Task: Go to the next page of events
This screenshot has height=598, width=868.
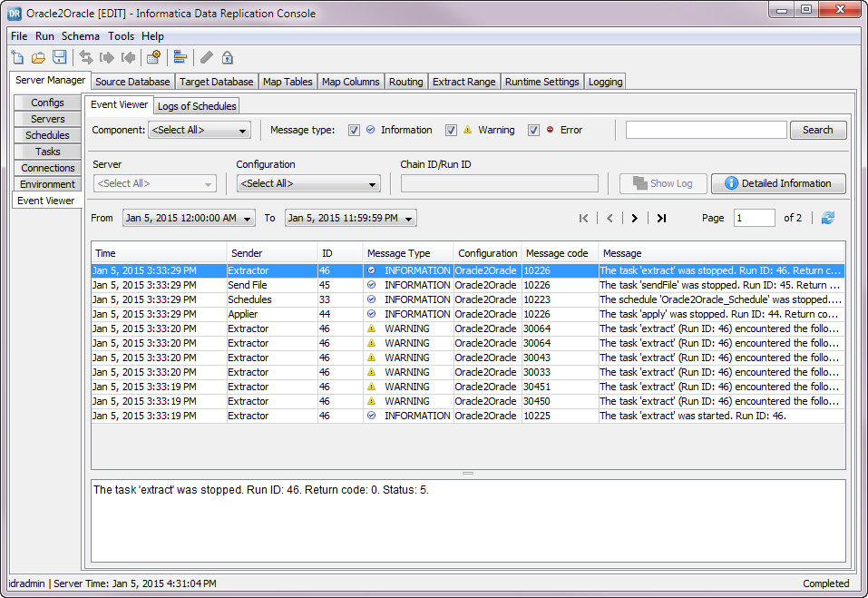Action: tap(634, 218)
